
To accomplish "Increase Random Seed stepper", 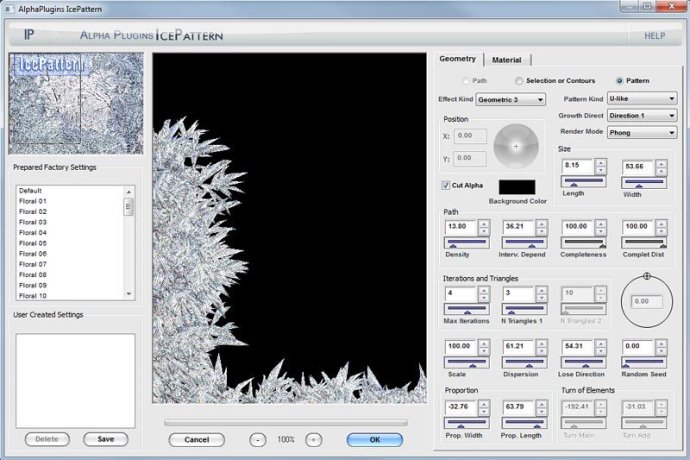I will (x=661, y=343).
